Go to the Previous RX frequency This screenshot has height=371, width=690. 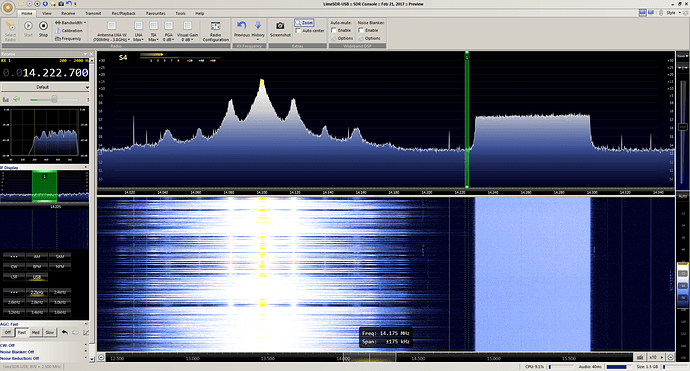pyautogui.click(x=242, y=29)
